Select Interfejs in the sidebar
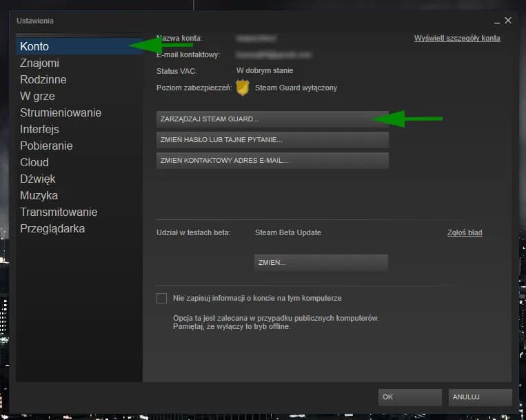526x420 pixels. click(x=39, y=129)
